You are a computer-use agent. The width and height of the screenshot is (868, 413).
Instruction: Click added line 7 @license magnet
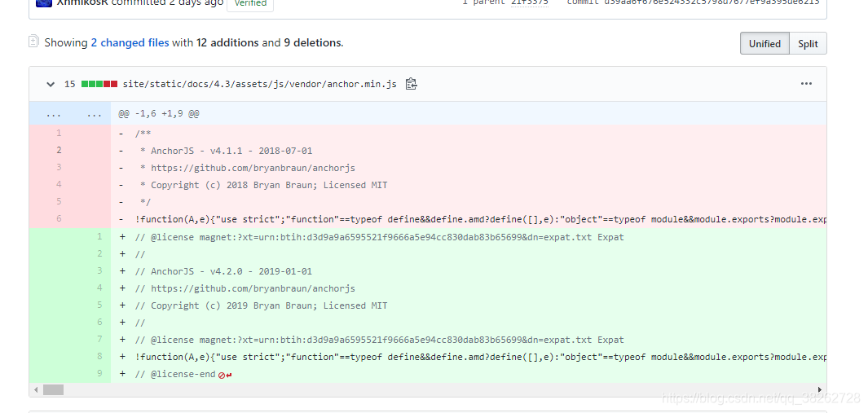point(379,340)
